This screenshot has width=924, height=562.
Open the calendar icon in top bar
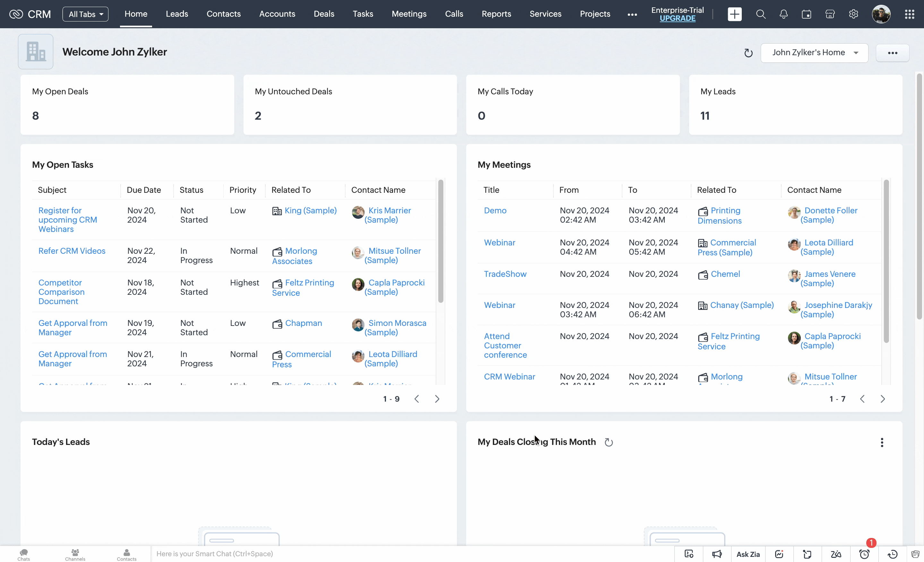tap(806, 14)
